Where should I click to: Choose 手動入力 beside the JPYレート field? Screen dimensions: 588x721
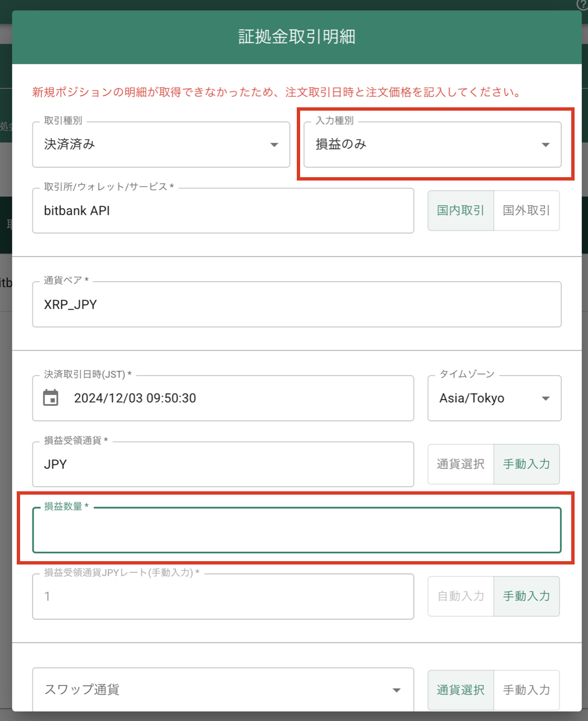(527, 596)
